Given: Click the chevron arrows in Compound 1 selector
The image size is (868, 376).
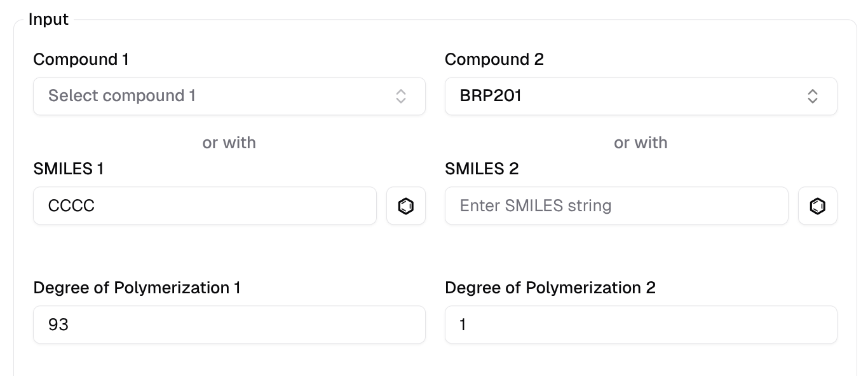Looking at the screenshot, I should tap(401, 96).
